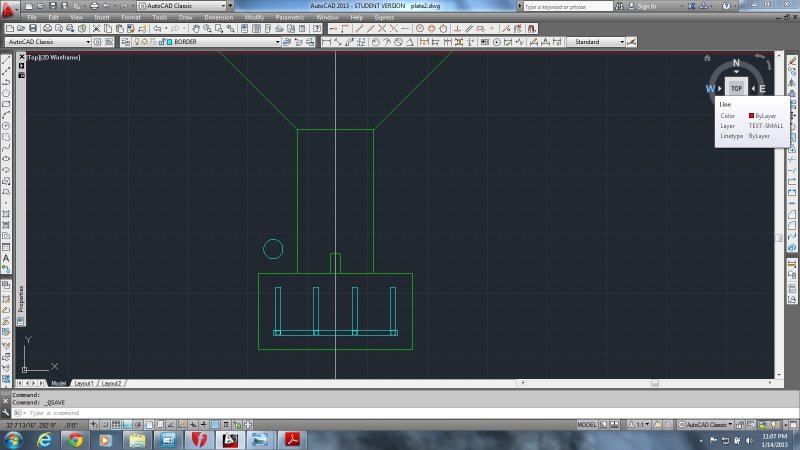This screenshot has width=800, height=450.
Task: Switch to the Layout1 tab
Action: click(x=84, y=383)
